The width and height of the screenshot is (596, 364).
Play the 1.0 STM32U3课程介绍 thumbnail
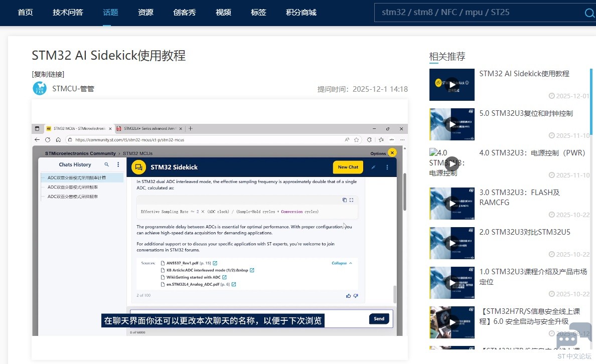click(452, 283)
